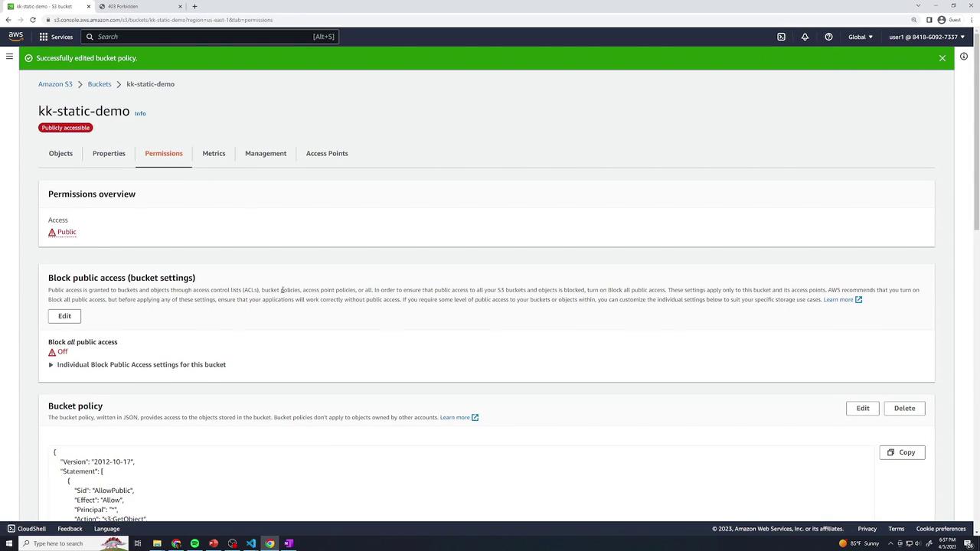Image resolution: width=980 pixels, height=551 pixels.
Task: Go to the Access Points tab
Action: [x=327, y=154]
